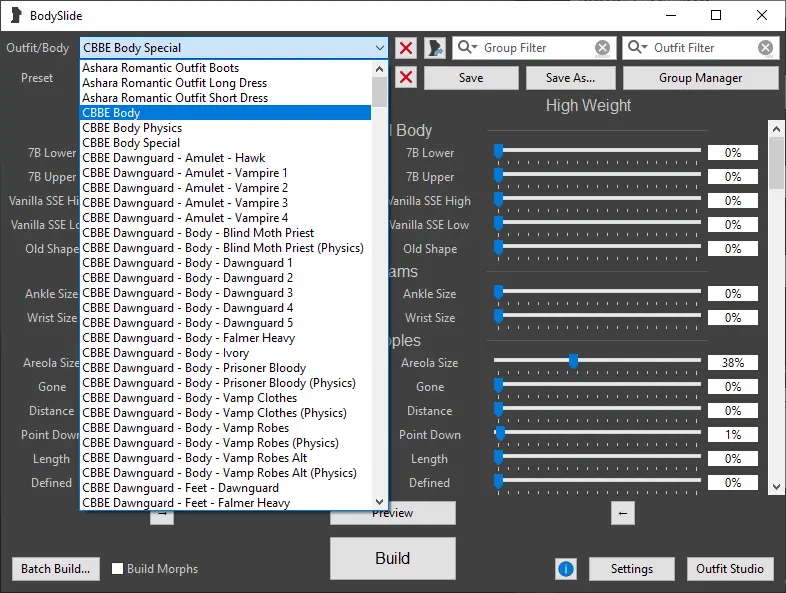Select CBBE Dawnguard - Amulet - Vampire 4

[x=226, y=218]
